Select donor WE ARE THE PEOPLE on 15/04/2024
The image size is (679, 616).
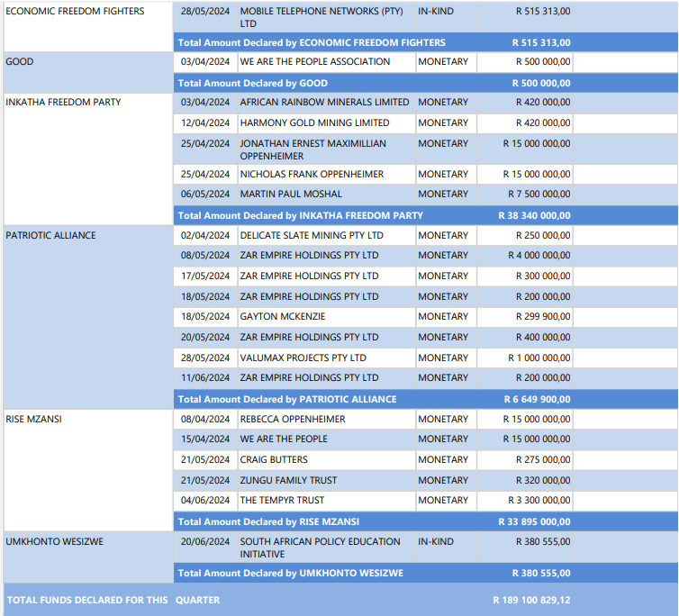284,439
